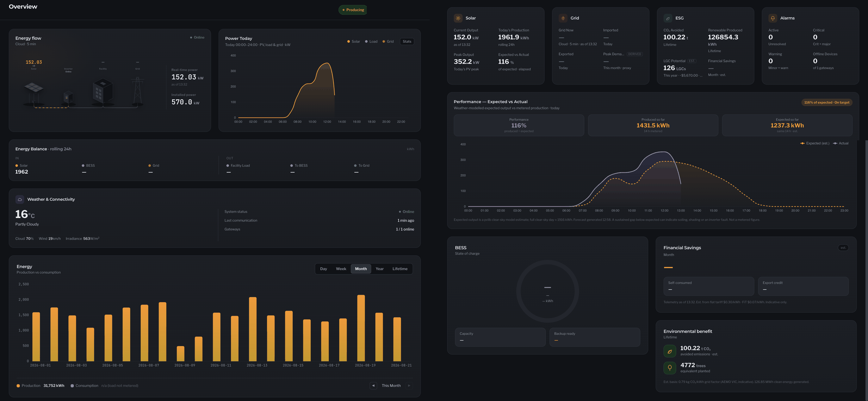Click the trees equivalent planted icon
The width and height of the screenshot is (868, 401).
coord(670,368)
